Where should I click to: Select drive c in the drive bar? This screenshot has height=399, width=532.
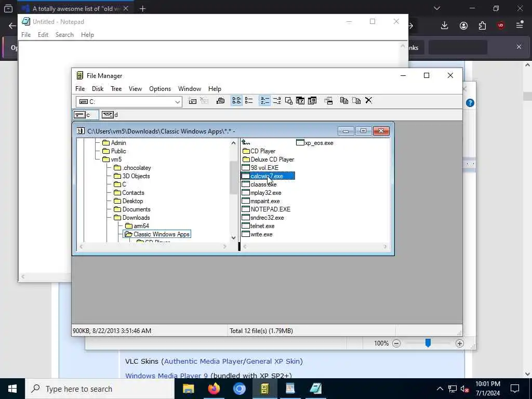click(x=86, y=115)
